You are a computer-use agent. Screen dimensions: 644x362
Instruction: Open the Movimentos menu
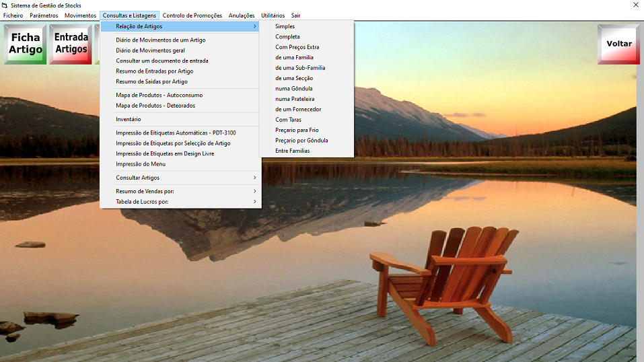click(x=80, y=15)
